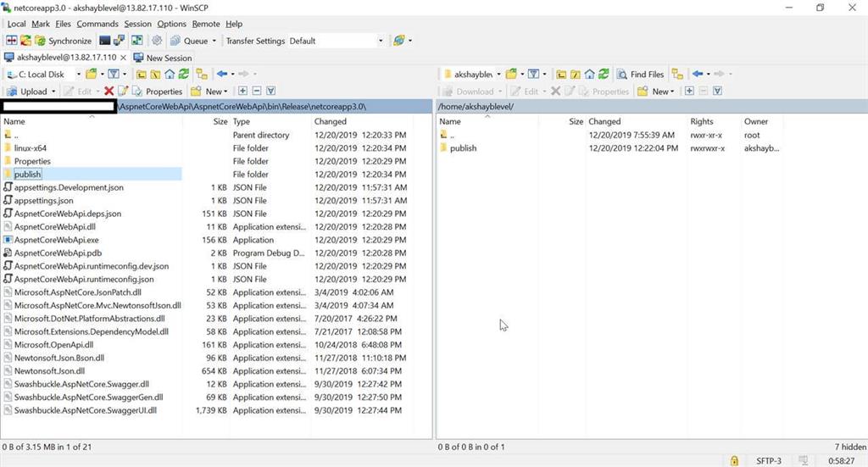Go to local parent directory icon
868x467 pixels.
click(142, 74)
